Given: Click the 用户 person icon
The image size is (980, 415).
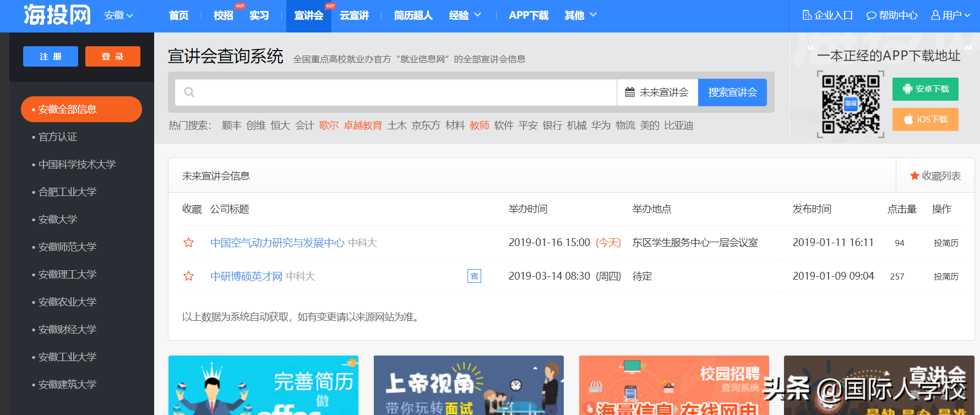Looking at the screenshot, I should click(x=935, y=15).
